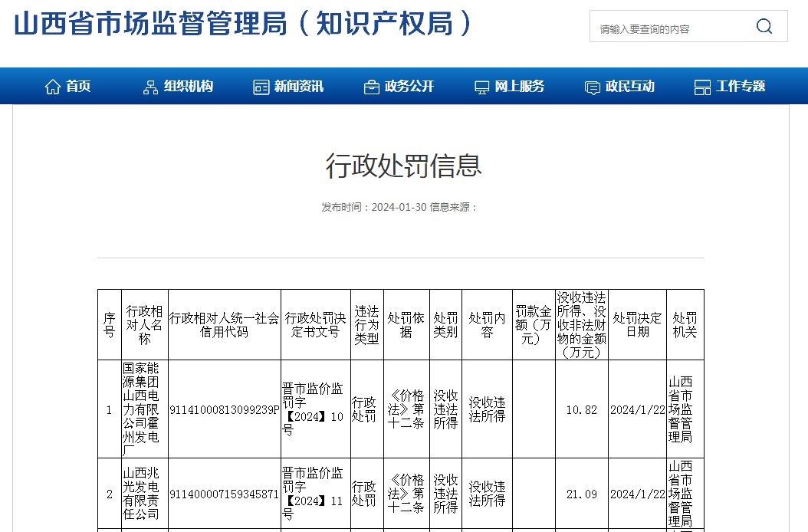Click the serial number 2 cell
The height and width of the screenshot is (532, 808).
tap(110, 494)
